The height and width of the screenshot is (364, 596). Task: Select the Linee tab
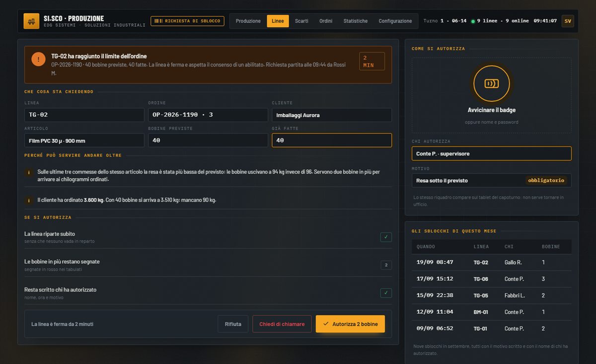[x=278, y=21]
